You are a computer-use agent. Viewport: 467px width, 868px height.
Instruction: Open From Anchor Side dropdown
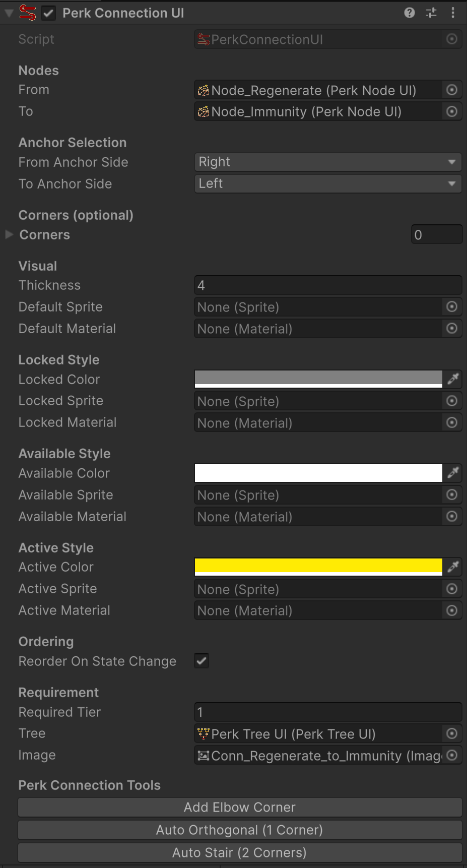[327, 162]
